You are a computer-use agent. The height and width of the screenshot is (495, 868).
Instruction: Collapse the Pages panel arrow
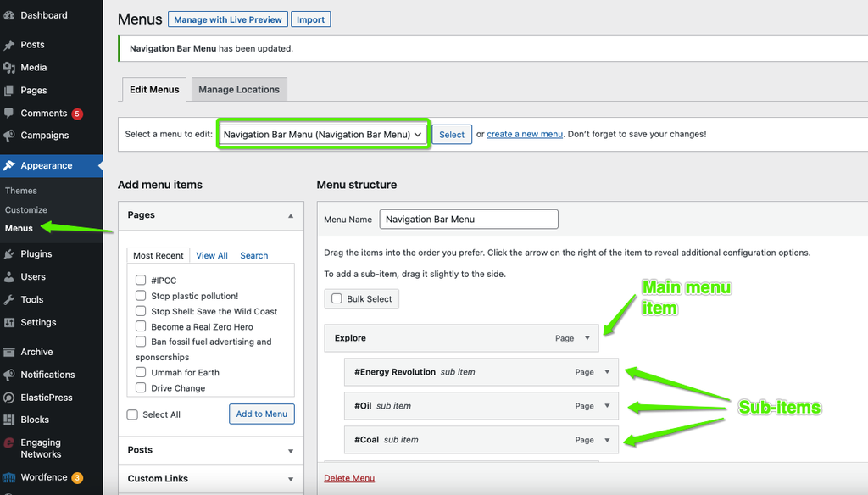pyautogui.click(x=291, y=216)
